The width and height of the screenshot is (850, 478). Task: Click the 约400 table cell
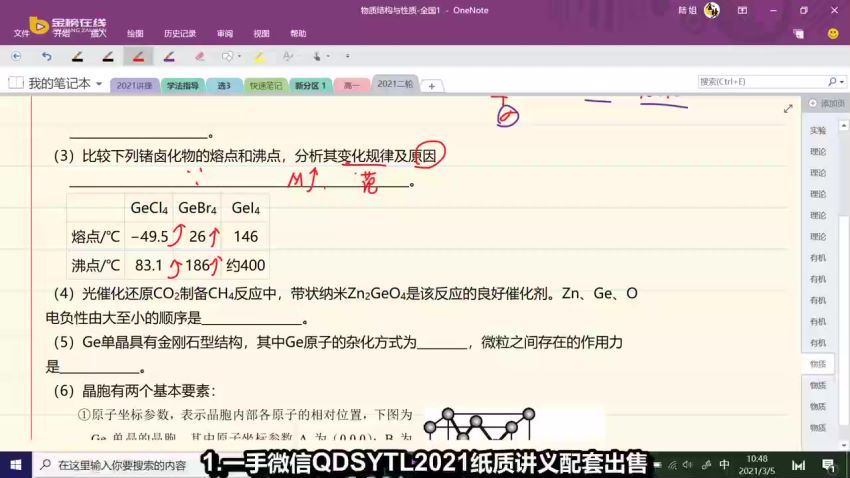tap(246, 266)
